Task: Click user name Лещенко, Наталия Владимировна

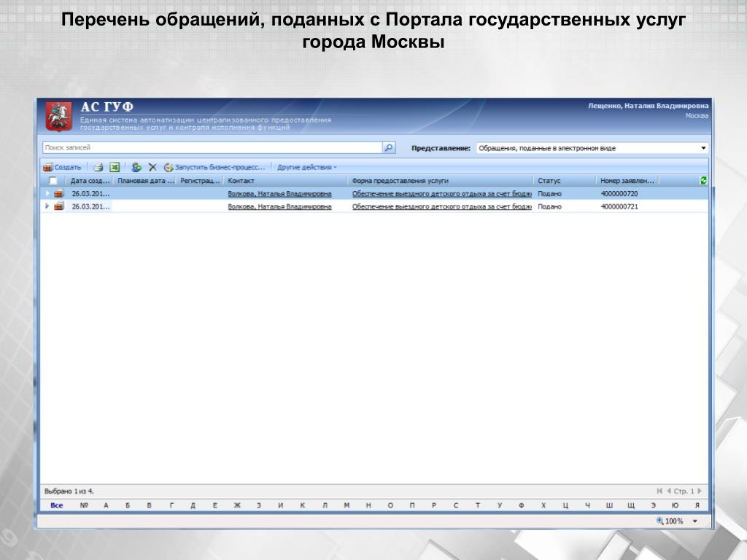Action: (648, 106)
